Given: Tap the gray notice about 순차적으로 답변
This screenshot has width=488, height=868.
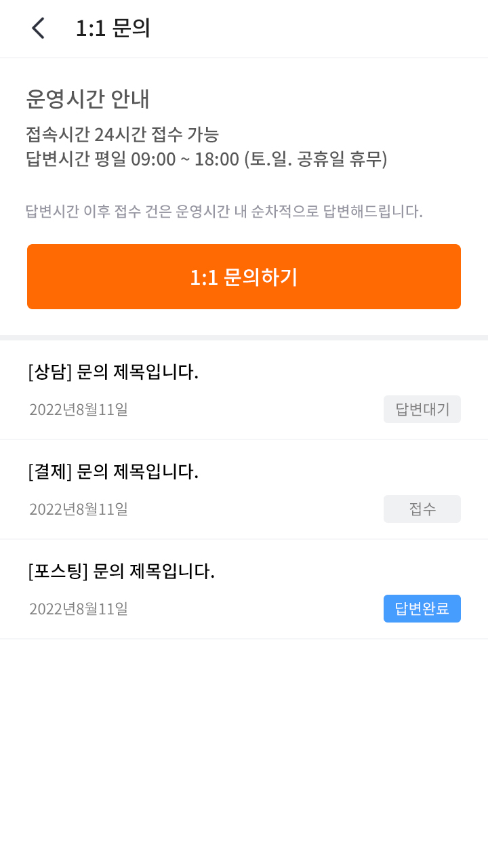Looking at the screenshot, I should point(224,212).
